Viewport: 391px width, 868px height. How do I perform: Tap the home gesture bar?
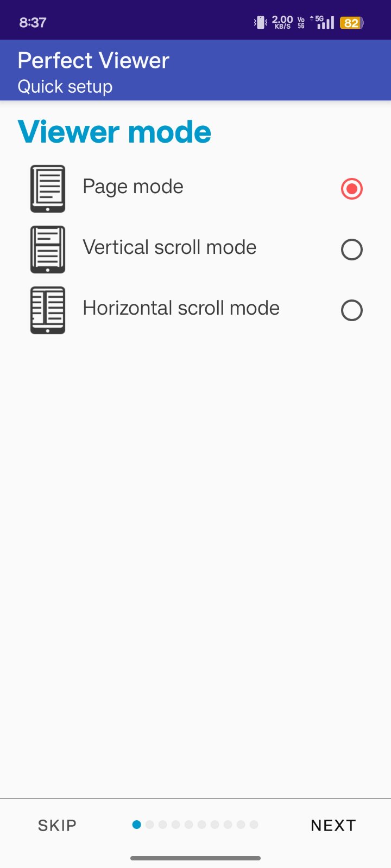pyautogui.click(x=195, y=858)
